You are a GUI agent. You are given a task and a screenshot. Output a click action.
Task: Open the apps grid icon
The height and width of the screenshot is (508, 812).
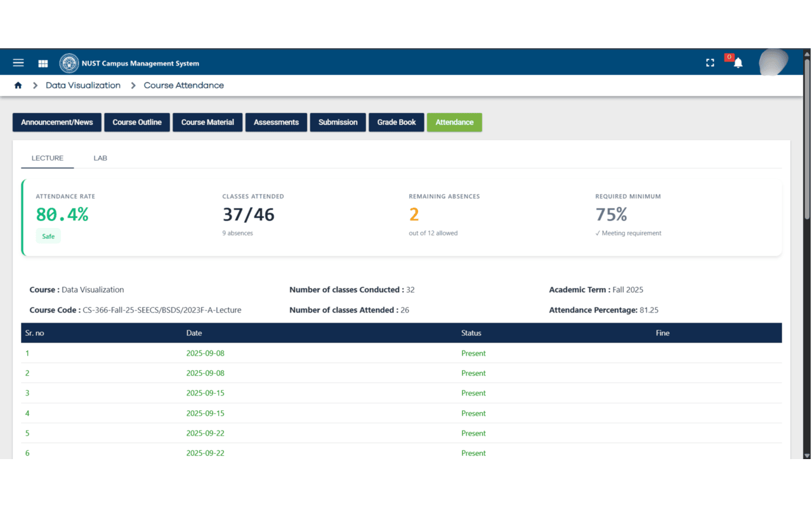coord(43,63)
